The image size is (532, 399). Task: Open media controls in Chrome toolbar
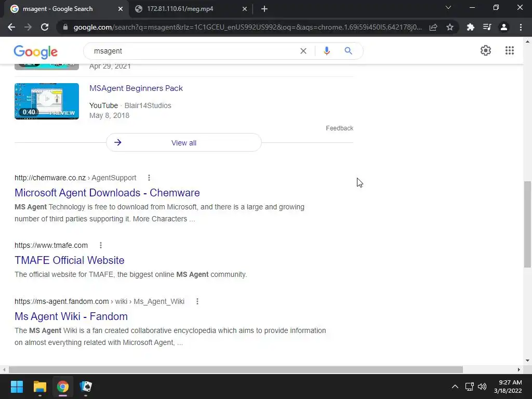pos(487,27)
